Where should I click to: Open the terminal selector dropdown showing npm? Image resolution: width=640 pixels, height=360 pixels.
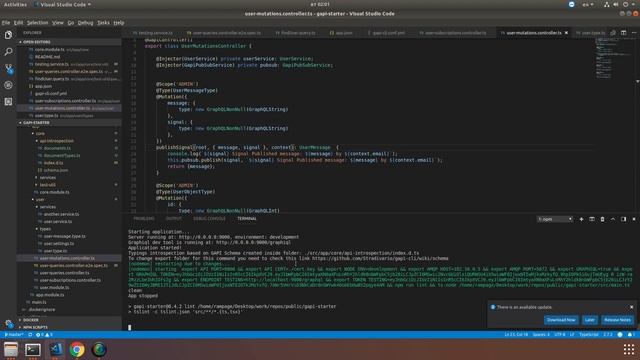coord(555,219)
